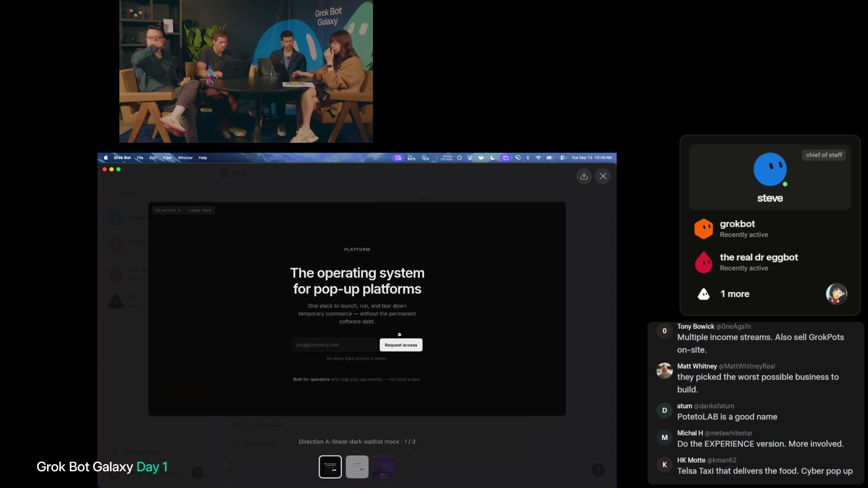
Task: Click 'Direction A: linear-dark waitlist mock' caption
Action: [x=349, y=441]
